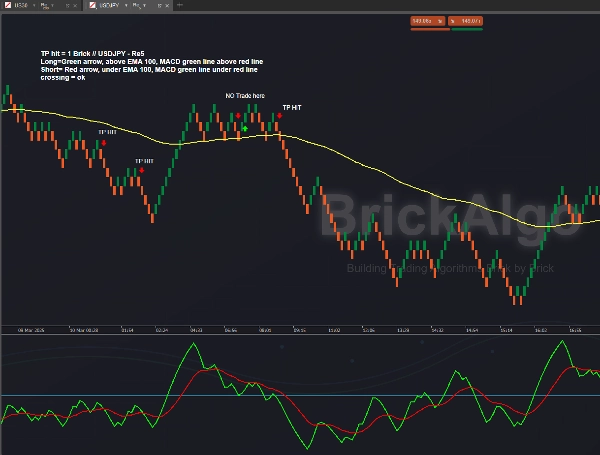This screenshot has width=600, height=455.
Task: Select the green long arrow marker on chart
Action: [244, 129]
